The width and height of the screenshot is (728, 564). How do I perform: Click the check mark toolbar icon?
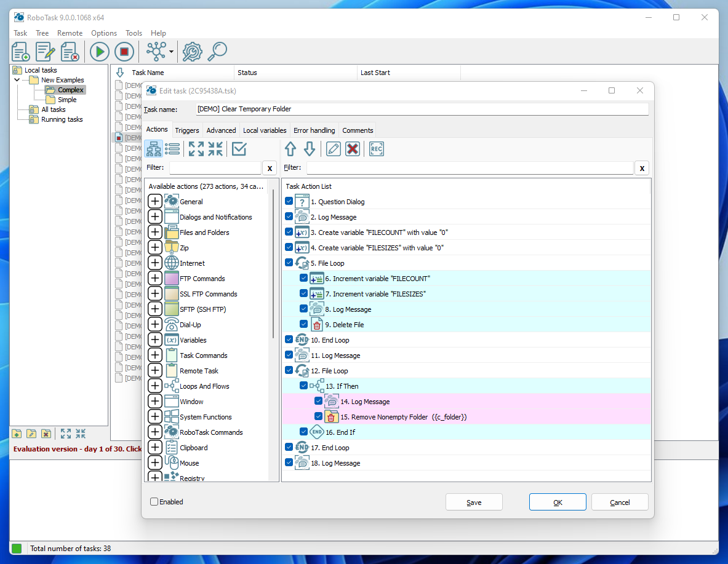239,149
